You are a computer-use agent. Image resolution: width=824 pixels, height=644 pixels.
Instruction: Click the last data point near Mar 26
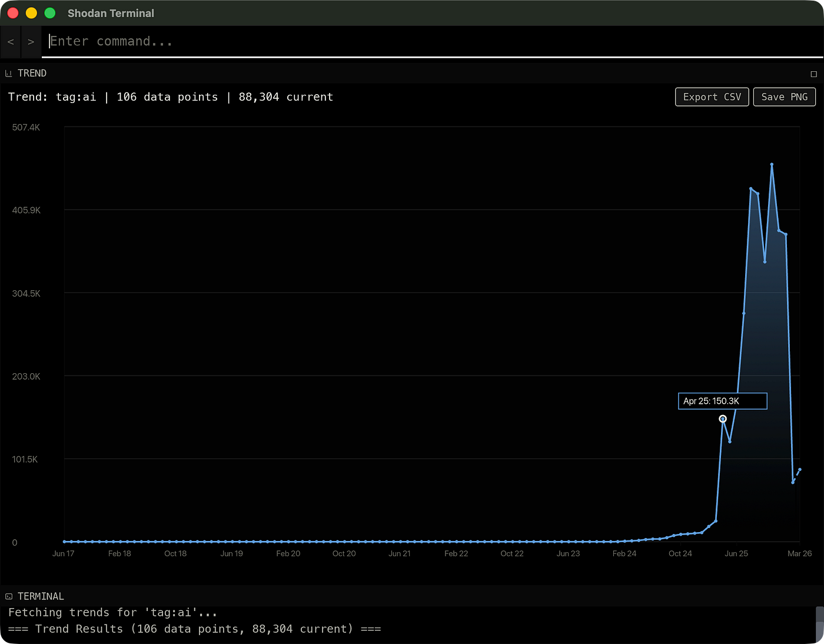[x=800, y=470]
